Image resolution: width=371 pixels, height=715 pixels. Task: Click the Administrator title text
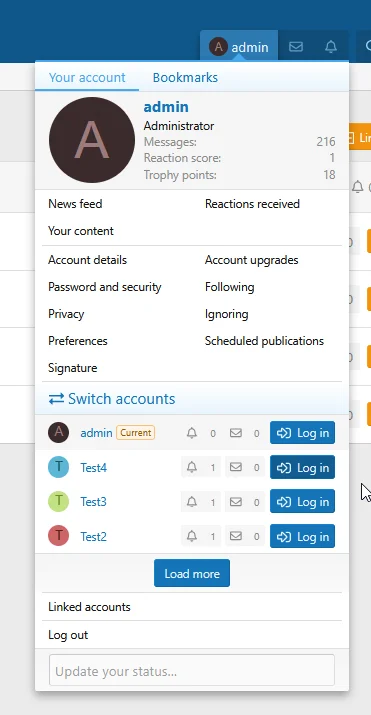179,126
